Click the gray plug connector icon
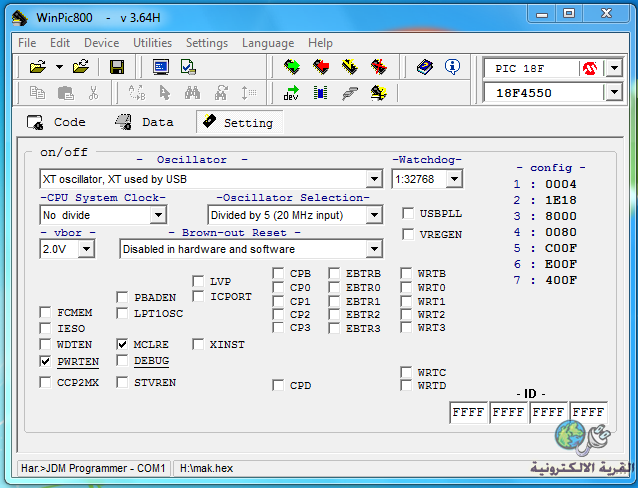Viewport: 640px width, 490px height. click(x=350, y=94)
